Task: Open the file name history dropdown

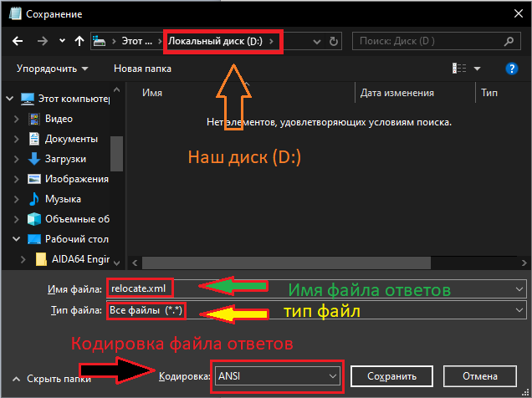Action: [x=519, y=289]
